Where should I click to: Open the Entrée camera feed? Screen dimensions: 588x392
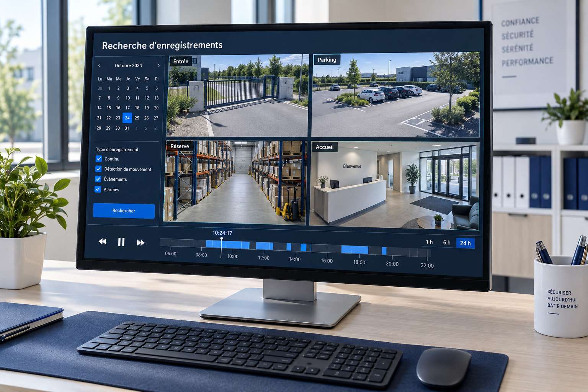[x=238, y=96]
